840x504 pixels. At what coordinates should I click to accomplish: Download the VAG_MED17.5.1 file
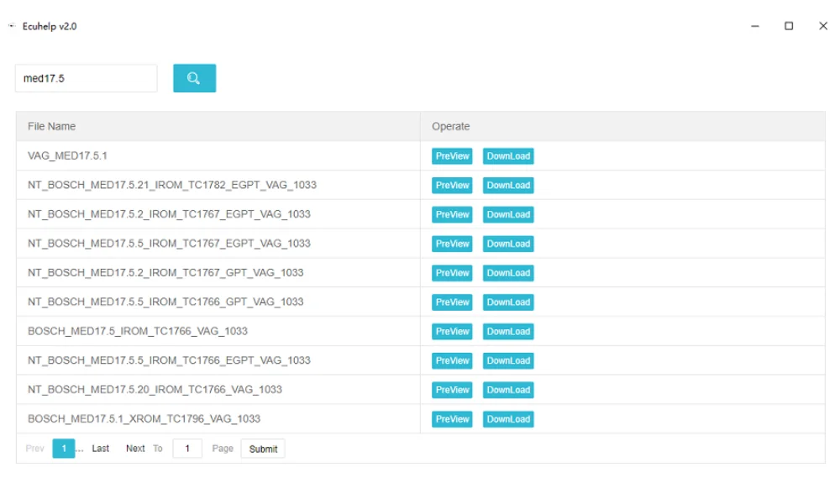click(x=508, y=156)
